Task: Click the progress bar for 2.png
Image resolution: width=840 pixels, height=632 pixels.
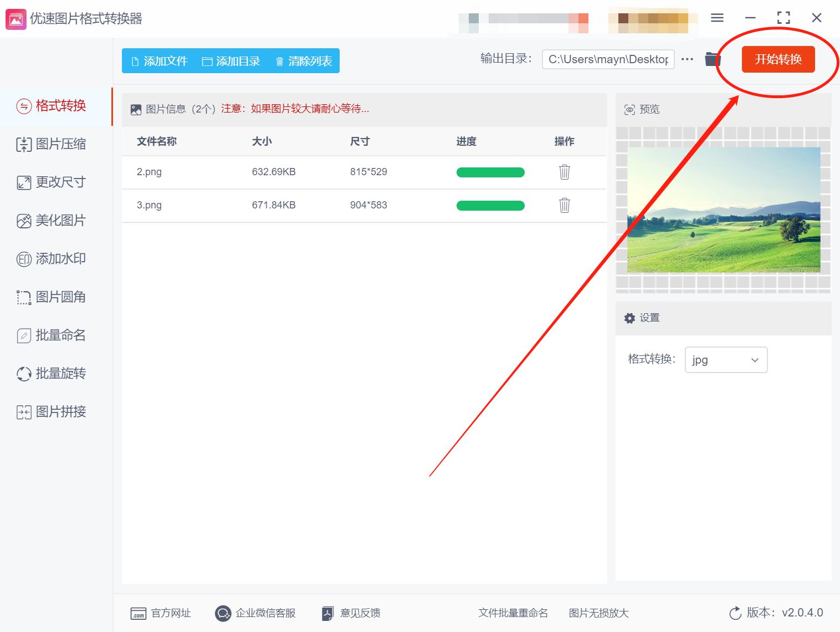Action: (490, 172)
